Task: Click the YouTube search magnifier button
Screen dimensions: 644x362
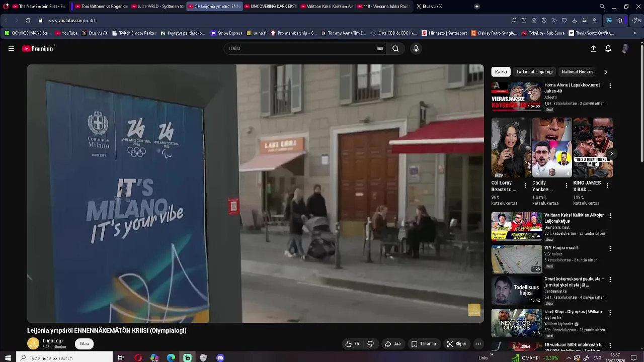Action: click(x=395, y=49)
